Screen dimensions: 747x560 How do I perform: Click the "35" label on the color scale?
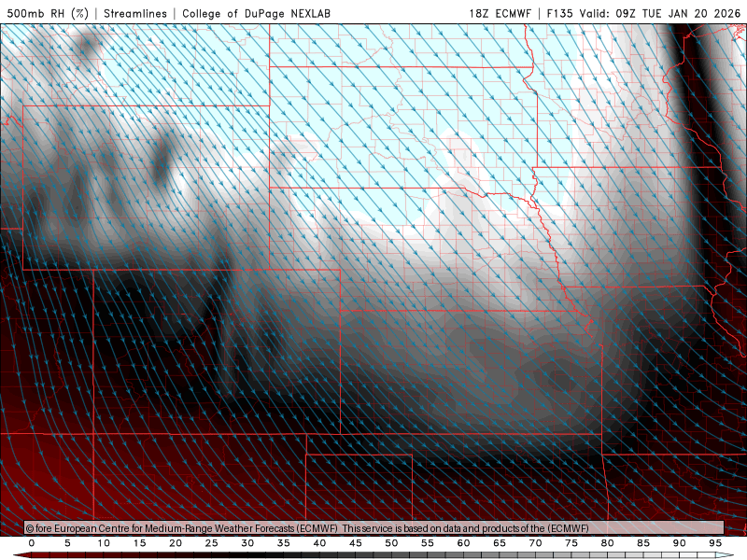284,543
